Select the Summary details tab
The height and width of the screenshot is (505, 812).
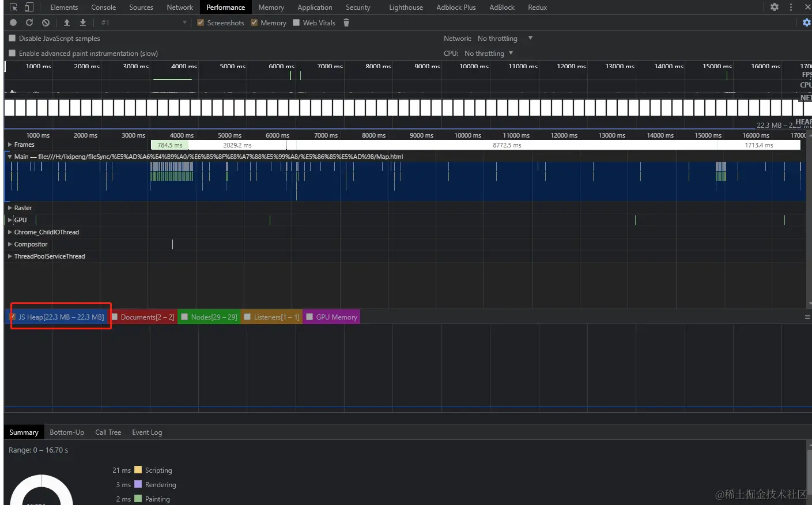24,432
